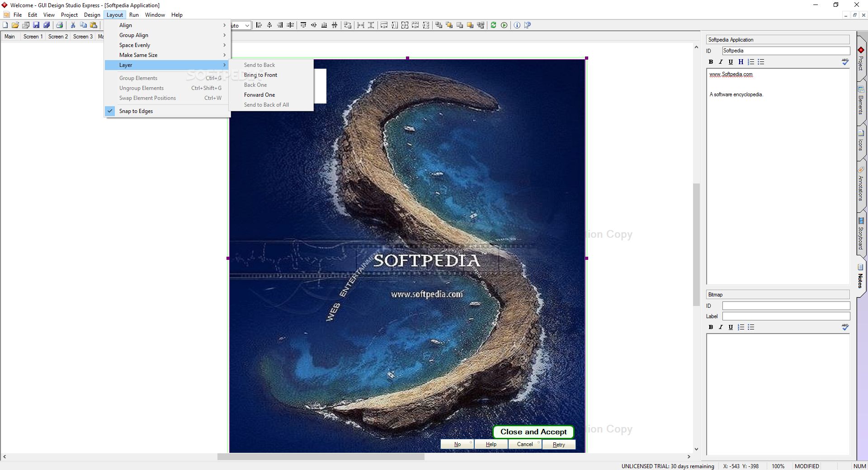Click the printer icon
The image size is (868, 470).
(59, 25)
